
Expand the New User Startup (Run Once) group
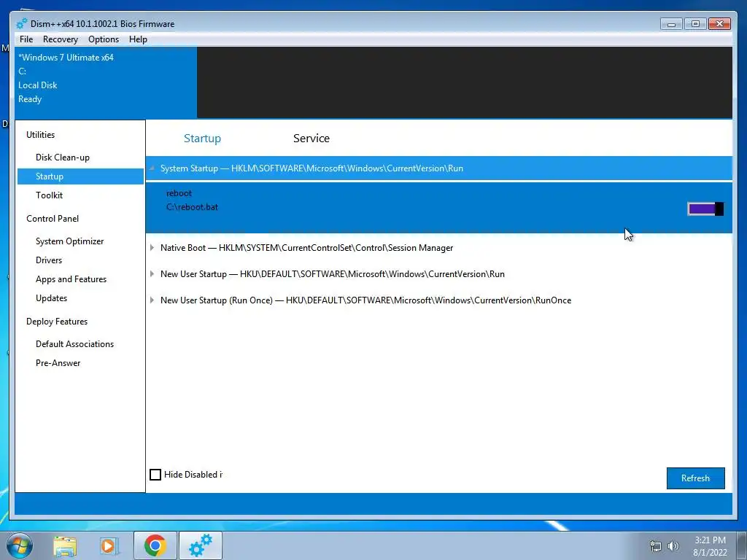tap(152, 300)
